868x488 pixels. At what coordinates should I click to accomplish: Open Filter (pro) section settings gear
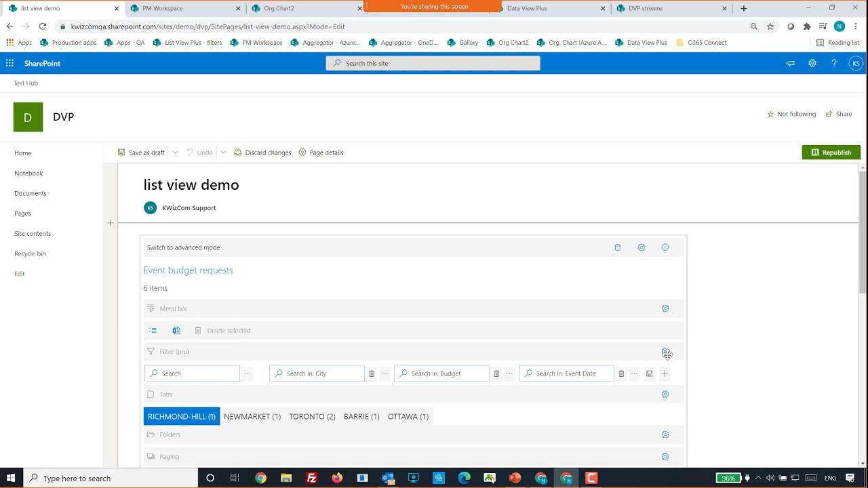(666, 352)
